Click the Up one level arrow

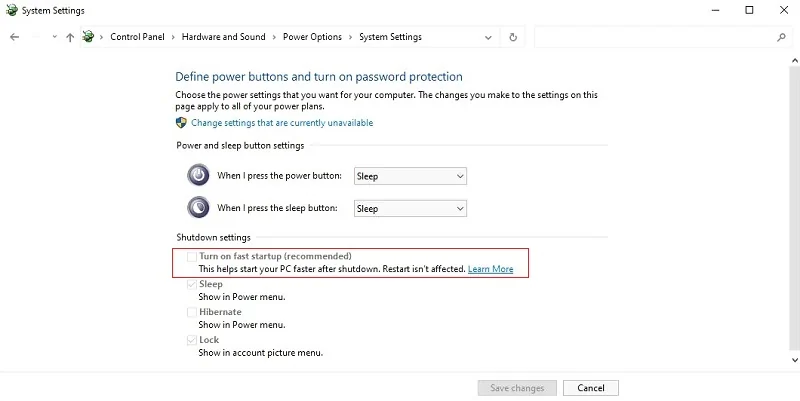click(x=69, y=37)
